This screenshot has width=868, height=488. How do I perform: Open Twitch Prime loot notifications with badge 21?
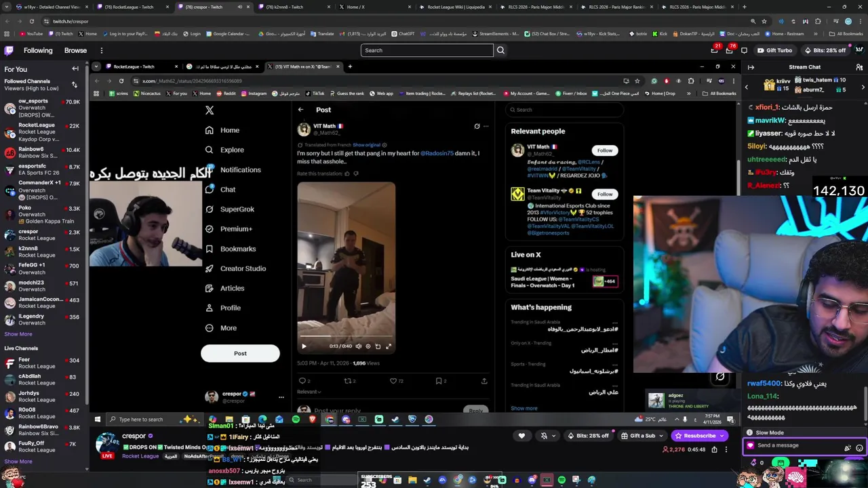[714, 50]
